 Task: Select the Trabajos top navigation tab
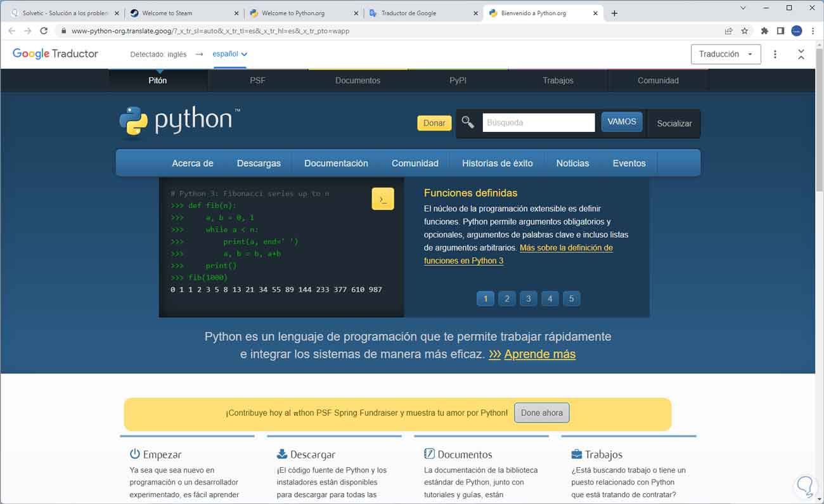(558, 81)
